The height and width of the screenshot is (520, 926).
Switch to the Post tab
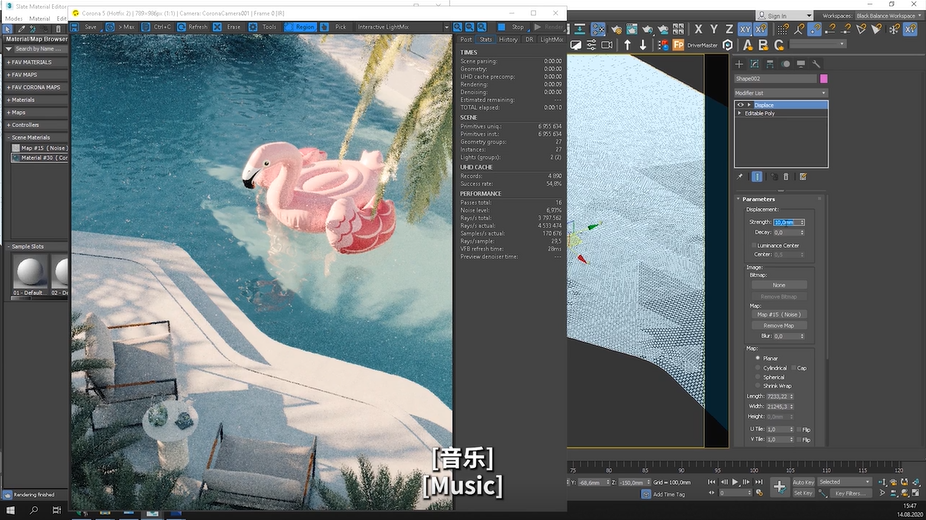pyautogui.click(x=466, y=40)
